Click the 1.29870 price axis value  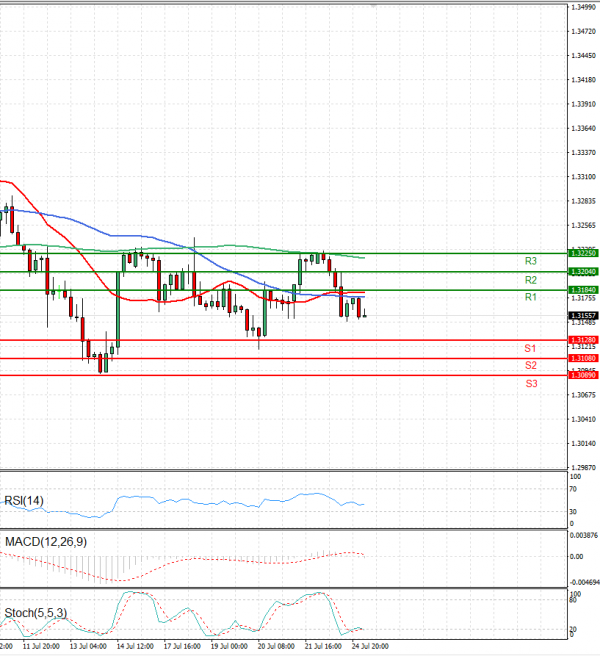click(x=583, y=467)
